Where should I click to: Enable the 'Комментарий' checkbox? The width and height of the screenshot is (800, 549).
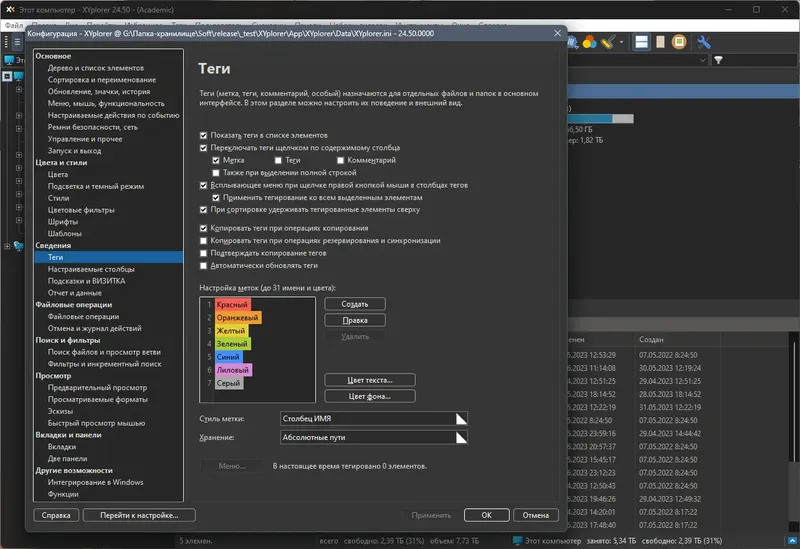pyautogui.click(x=340, y=160)
